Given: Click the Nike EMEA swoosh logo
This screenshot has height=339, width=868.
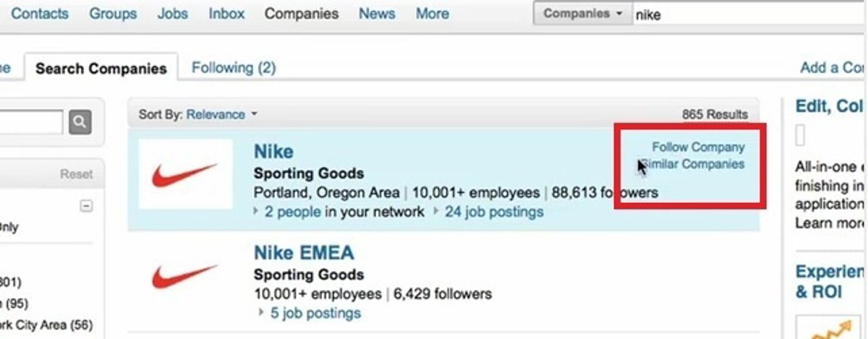Looking at the screenshot, I should [x=185, y=276].
